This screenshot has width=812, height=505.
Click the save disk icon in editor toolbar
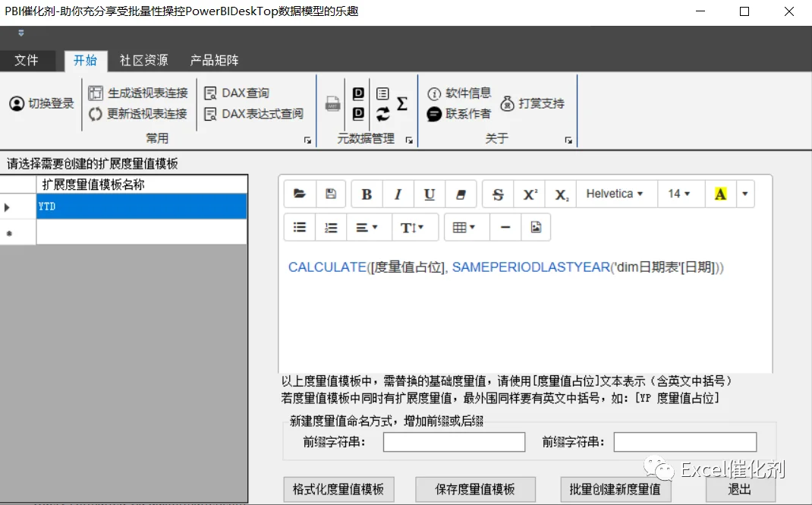[x=331, y=194]
